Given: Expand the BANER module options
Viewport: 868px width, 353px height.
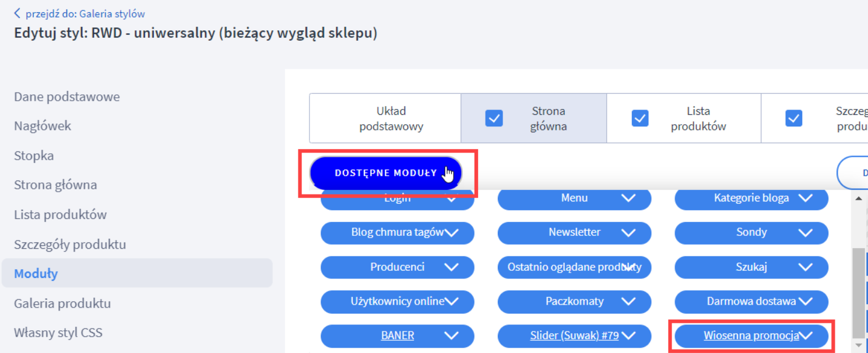Looking at the screenshot, I should 398,336.
